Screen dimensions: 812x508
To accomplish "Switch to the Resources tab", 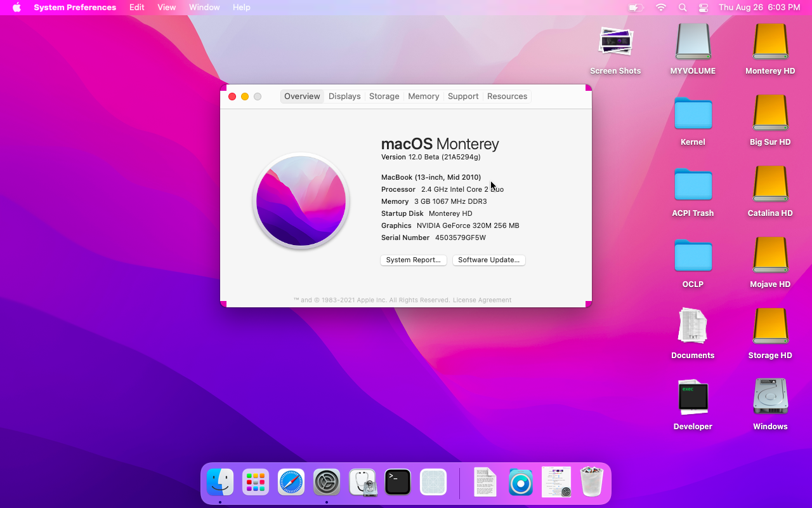I will 507,97.
